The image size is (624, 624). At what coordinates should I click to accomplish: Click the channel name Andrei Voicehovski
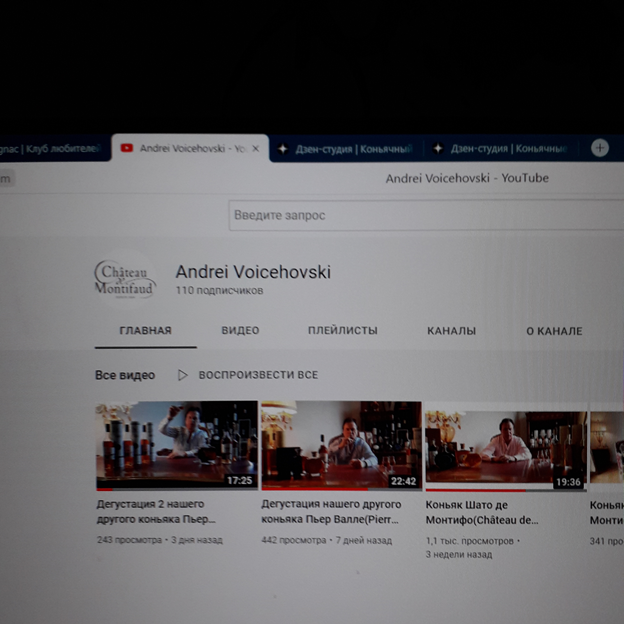(253, 272)
